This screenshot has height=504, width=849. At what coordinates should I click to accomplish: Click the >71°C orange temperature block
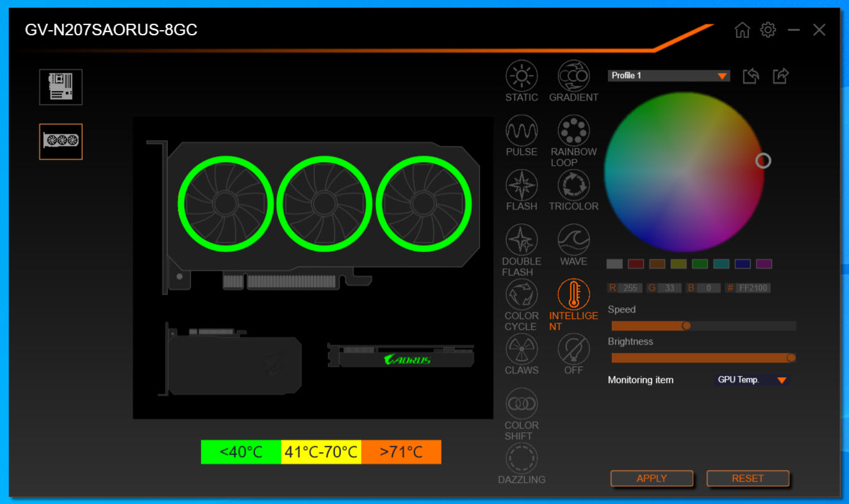pyautogui.click(x=401, y=452)
